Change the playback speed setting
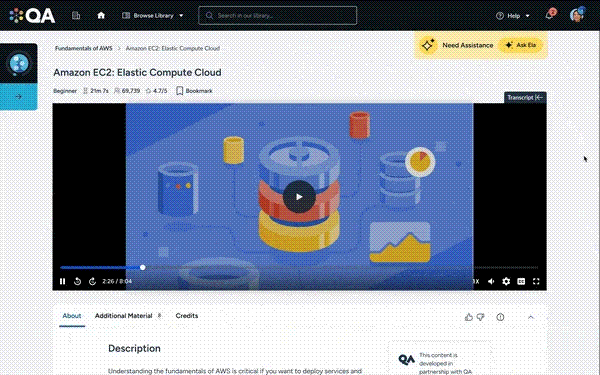This screenshot has height=375, width=600. click(476, 281)
